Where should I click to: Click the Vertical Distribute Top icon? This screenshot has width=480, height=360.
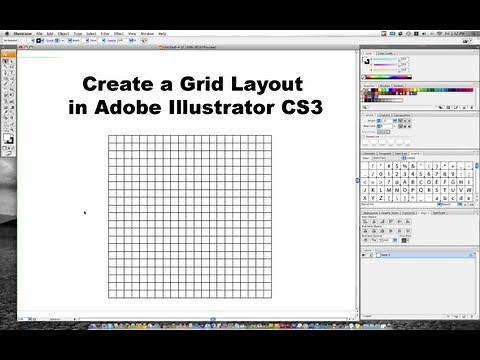pos(365,231)
